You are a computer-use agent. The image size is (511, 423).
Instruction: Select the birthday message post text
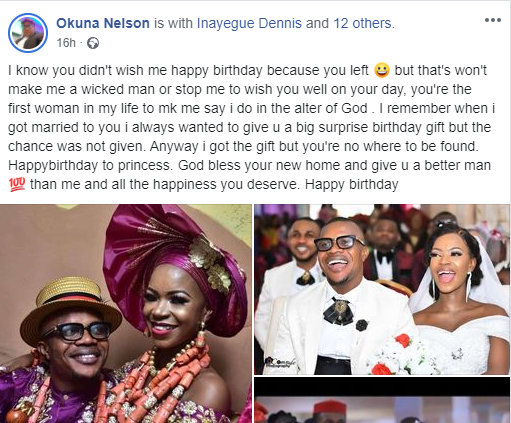click(x=252, y=127)
